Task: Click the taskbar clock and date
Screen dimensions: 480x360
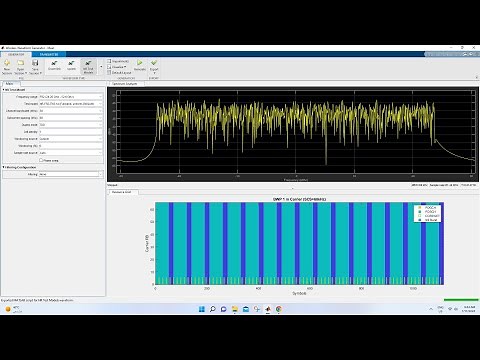Action: pos(469,309)
